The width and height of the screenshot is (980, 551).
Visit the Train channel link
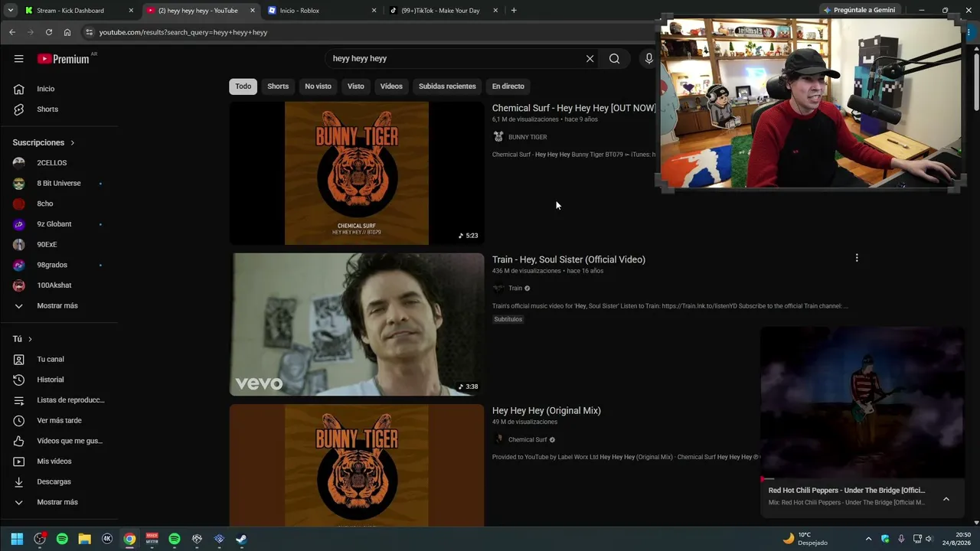pyautogui.click(x=515, y=289)
